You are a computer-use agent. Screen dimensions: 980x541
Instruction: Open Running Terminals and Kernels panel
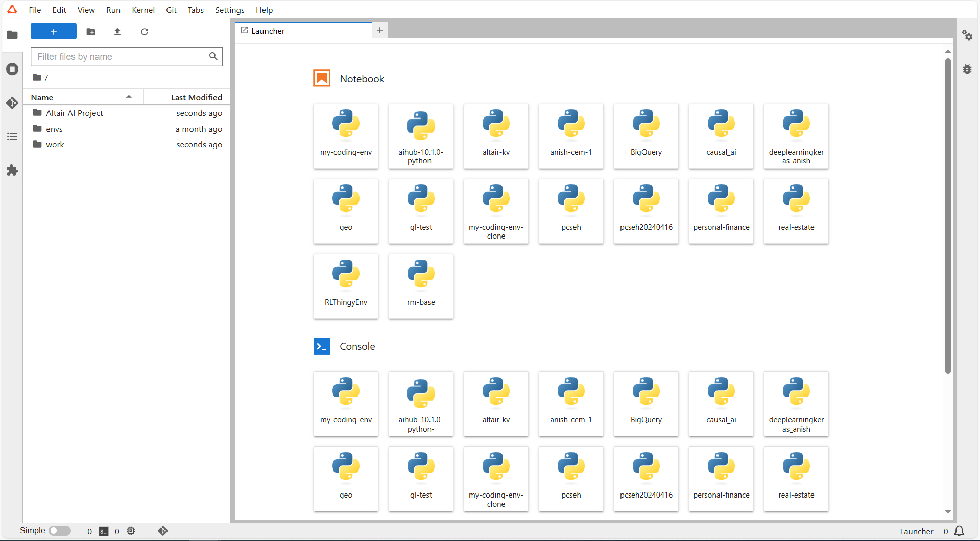12,69
